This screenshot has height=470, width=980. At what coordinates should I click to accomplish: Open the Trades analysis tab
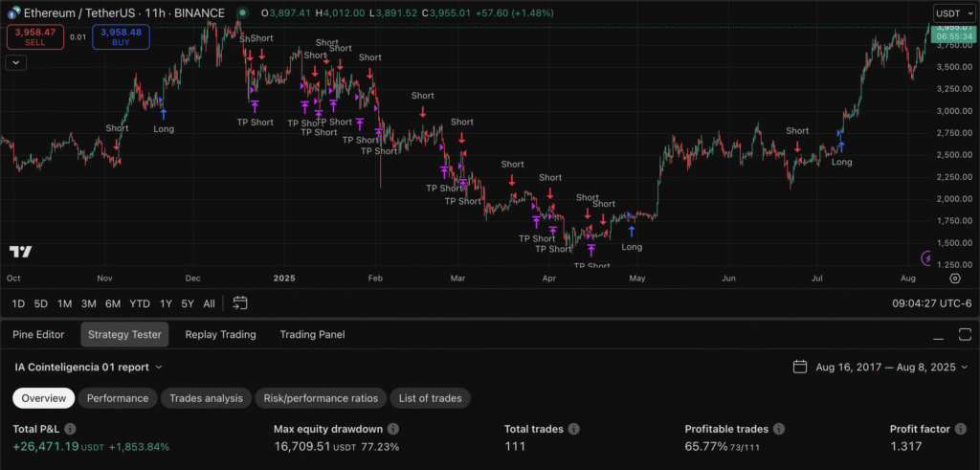tap(207, 398)
